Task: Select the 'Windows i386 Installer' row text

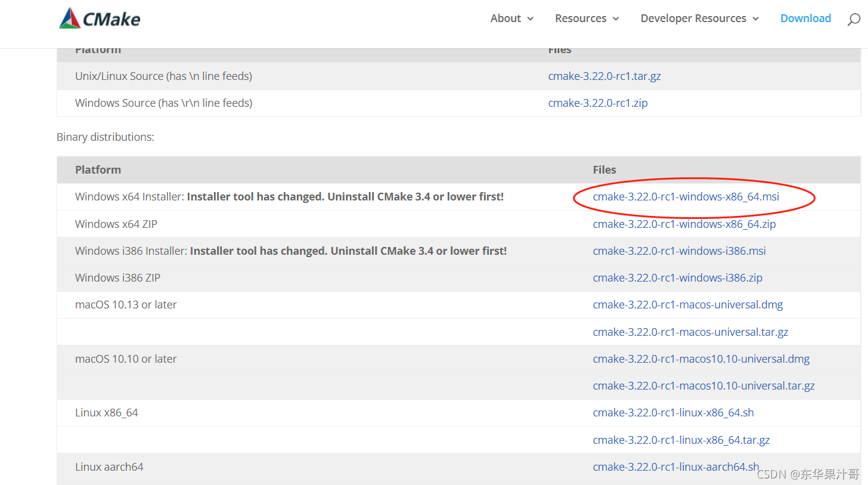Action: click(291, 251)
